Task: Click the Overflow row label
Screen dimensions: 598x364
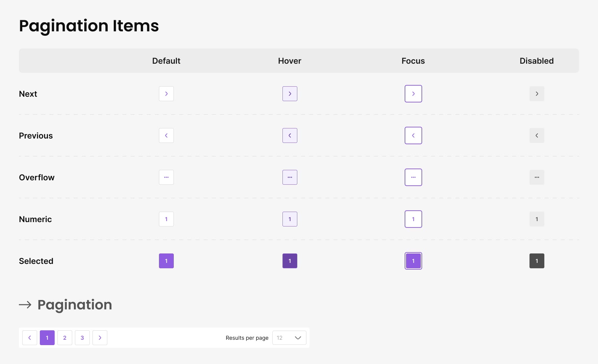Action: click(37, 177)
